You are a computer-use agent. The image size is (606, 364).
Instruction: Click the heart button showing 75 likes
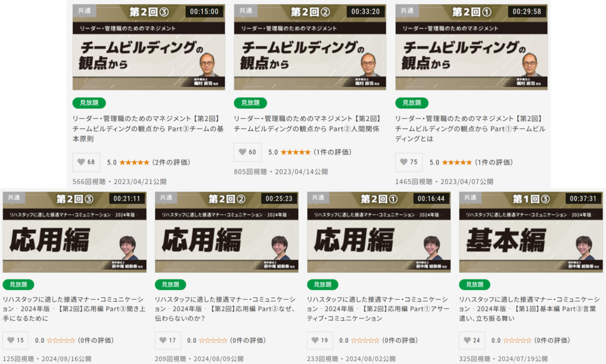click(x=409, y=162)
